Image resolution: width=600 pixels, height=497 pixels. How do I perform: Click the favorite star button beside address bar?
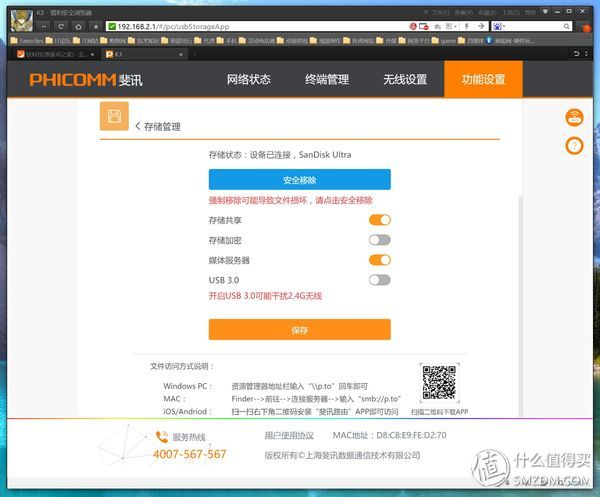[96, 26]
